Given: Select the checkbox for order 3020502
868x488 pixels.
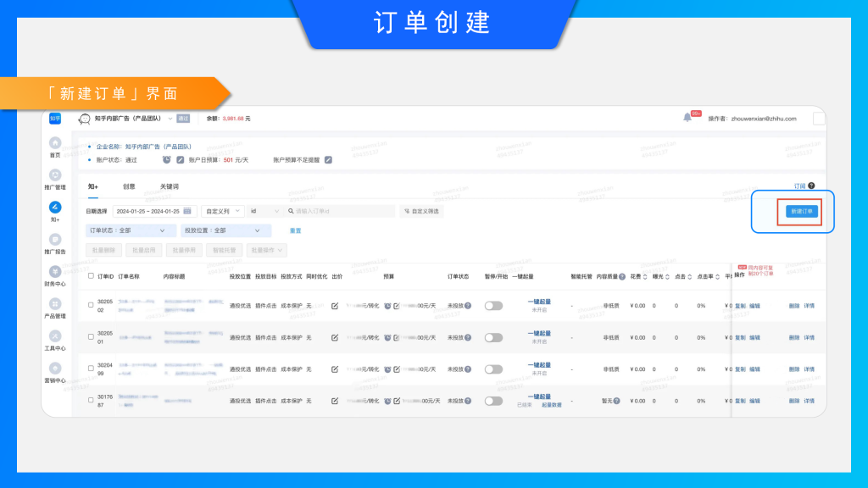Looking at the screenshot, I should (x=91, y=305).
